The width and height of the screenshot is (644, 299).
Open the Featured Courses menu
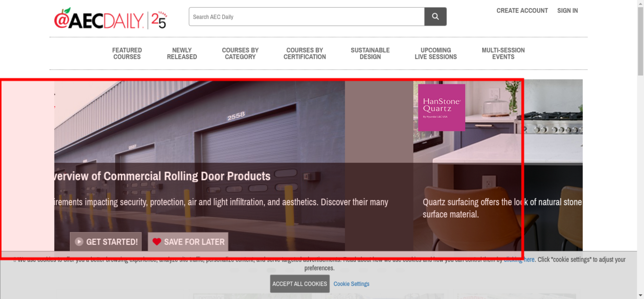127,53
